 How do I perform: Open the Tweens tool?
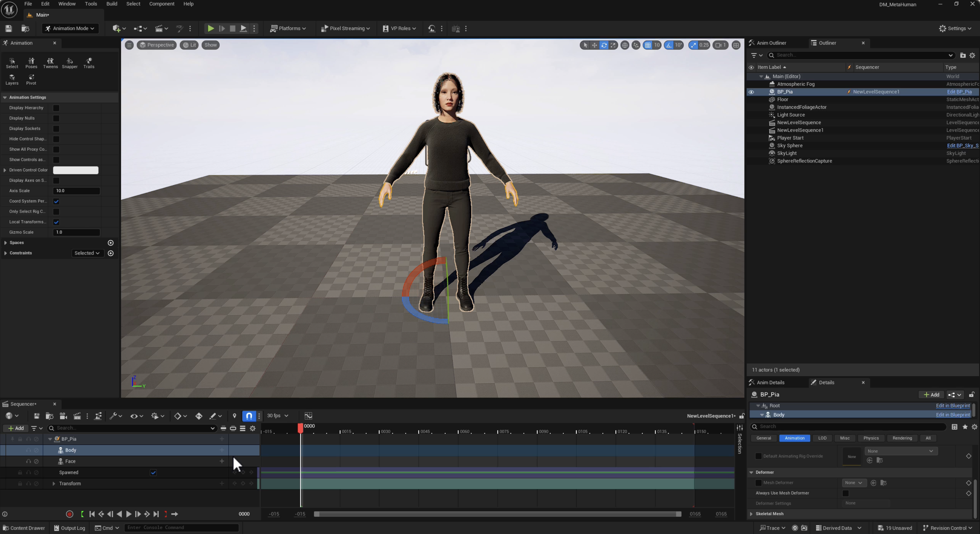(50, 63)
